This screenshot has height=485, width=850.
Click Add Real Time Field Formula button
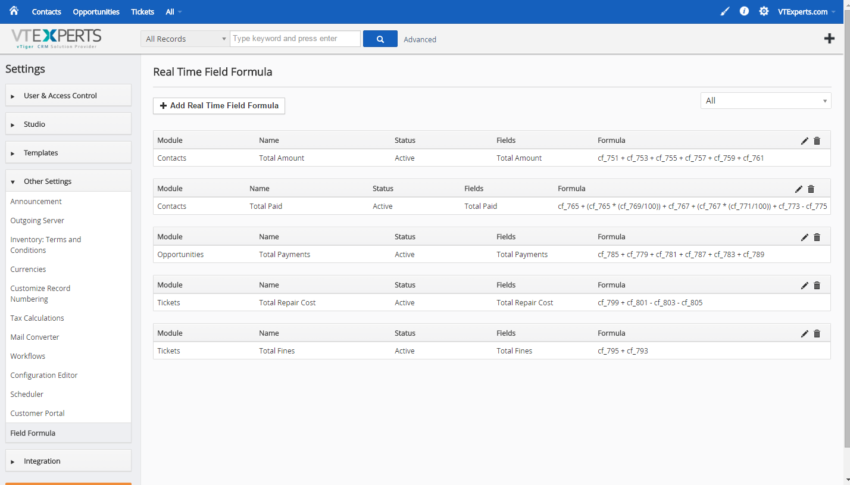pyautogui.click(x=219, y=106)
